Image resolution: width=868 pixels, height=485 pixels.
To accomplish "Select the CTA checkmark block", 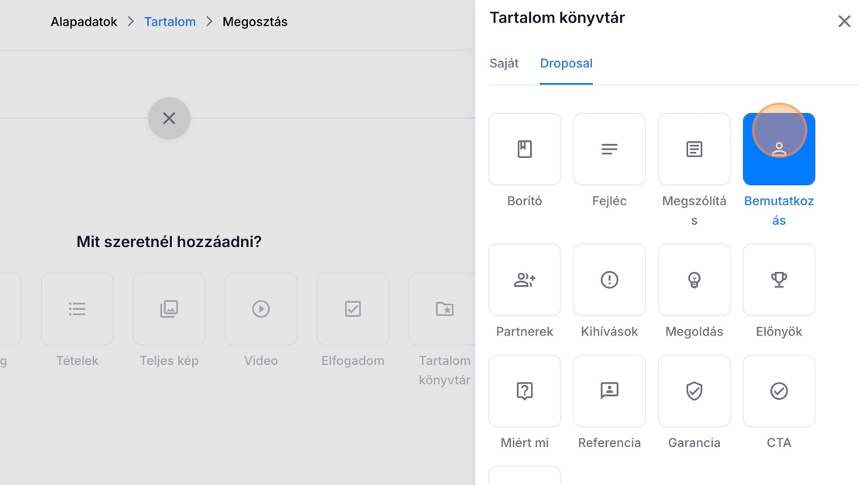I will pos(778,391).
